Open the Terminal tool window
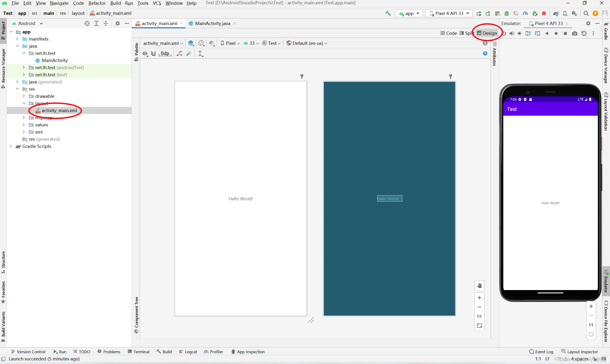The height and width of the screenshot is (364, 610). pyautogui.click(x=139, y=352)
